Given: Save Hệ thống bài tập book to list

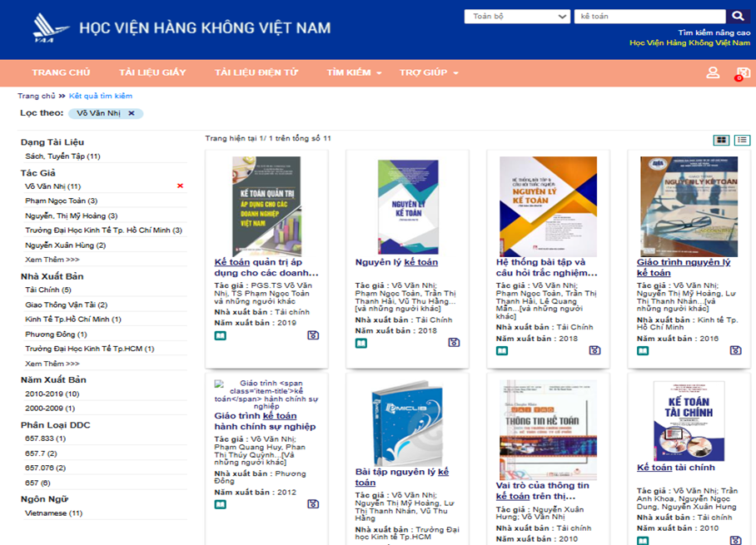Looking at the screenshot, I should coord(594,350).
